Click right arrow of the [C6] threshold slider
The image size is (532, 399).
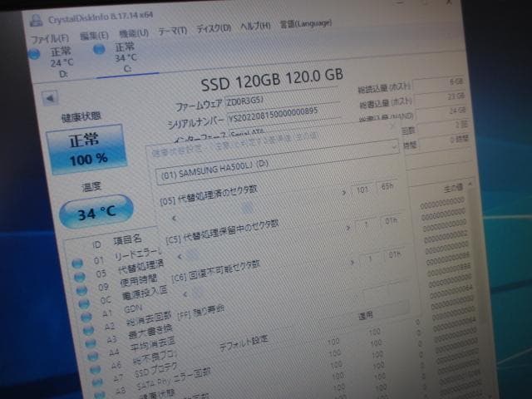(352, 263)
